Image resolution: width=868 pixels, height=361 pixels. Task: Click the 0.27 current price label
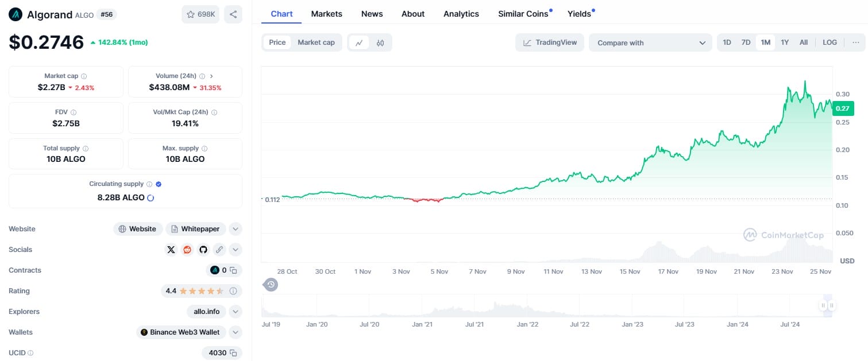[843, 108]
